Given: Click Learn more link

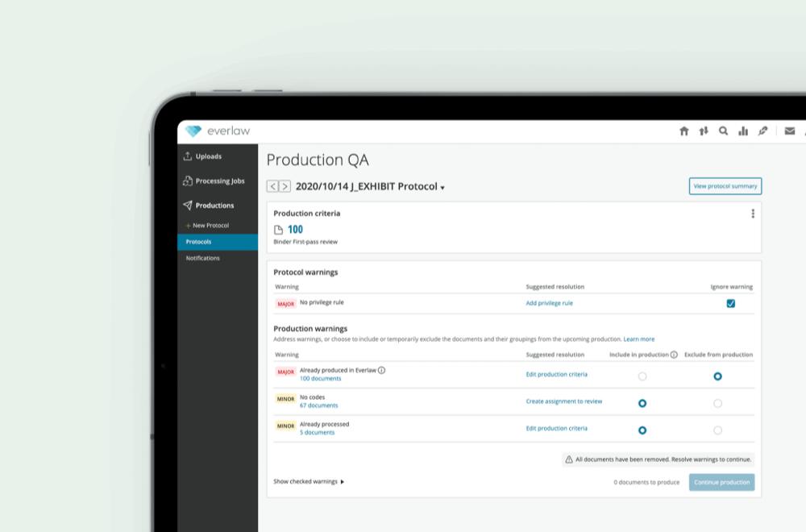Looking at the screenshot, I should (x=638, y=339).
